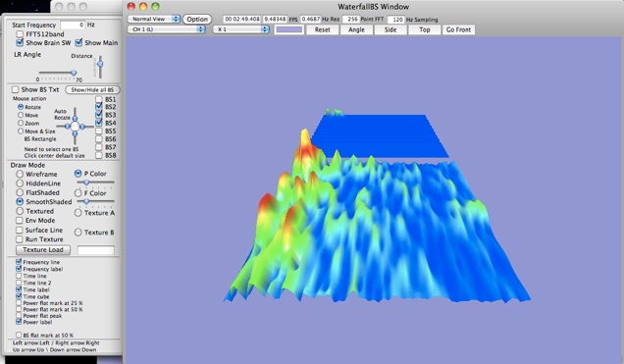
Task: Open the X 1 scale dropdown
Action: click(241, 29)
